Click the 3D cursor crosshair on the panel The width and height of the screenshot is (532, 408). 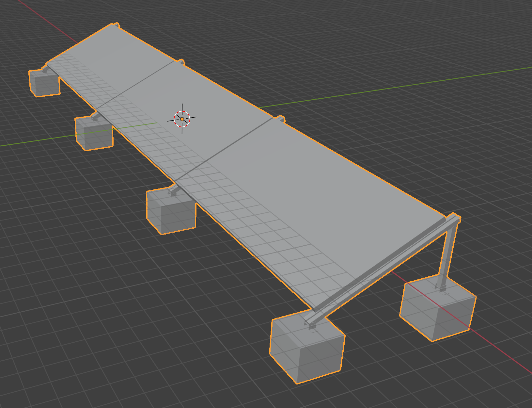point(182,119)
